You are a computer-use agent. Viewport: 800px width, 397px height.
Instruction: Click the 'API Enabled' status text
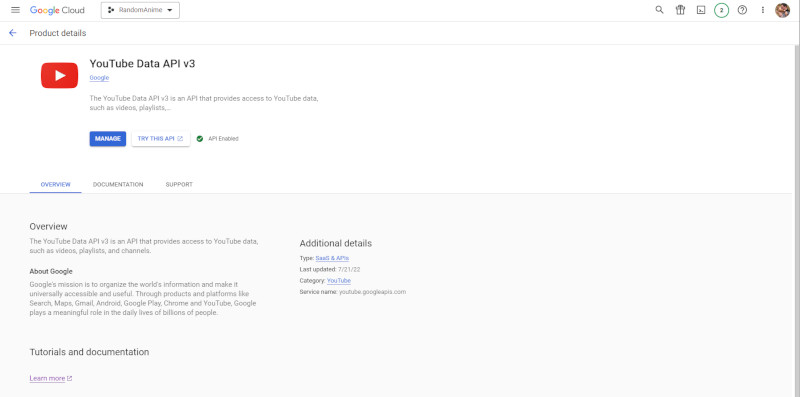click(x=223, y=139)
